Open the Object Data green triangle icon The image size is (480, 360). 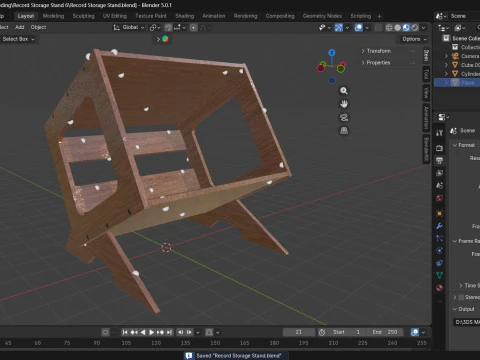coord(439,275)
